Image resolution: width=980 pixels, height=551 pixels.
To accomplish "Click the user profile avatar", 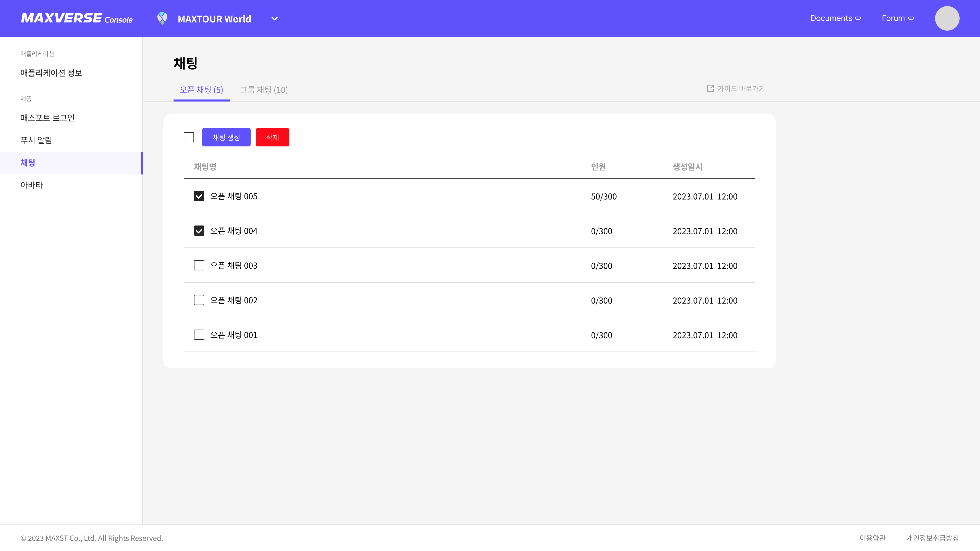I will [947, 18].
